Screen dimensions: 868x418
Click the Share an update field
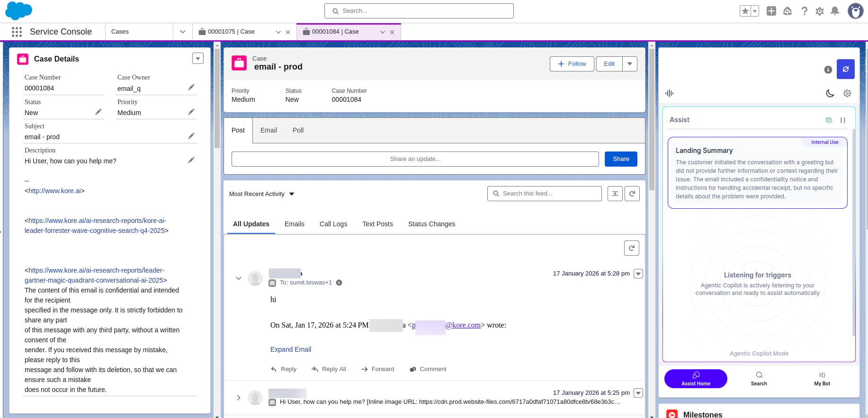pos(415,159)
